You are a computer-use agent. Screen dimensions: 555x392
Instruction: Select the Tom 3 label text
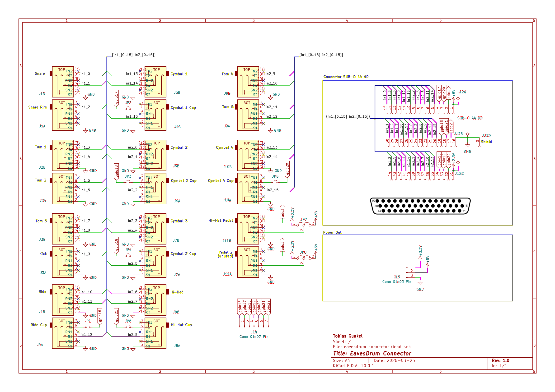click(41, 221)
